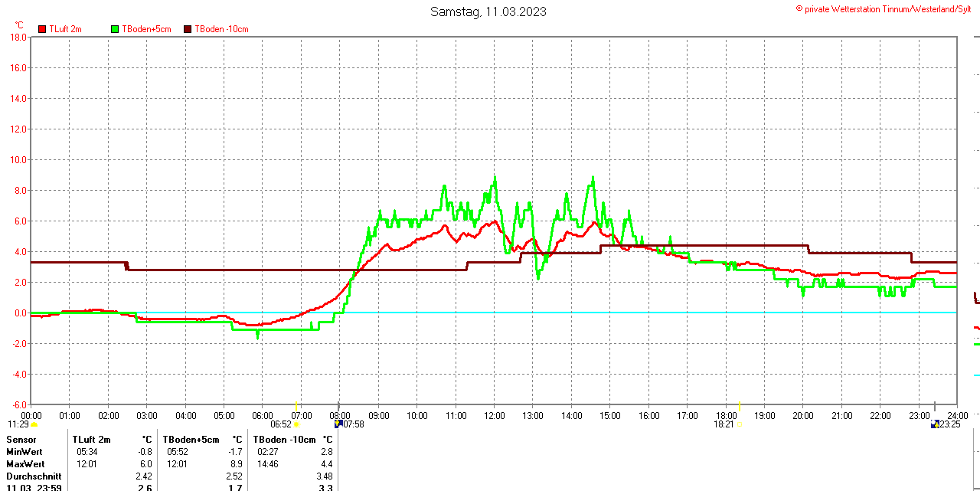
Task: Click the MaxWert row label in the table
Action: coord(25,464)
